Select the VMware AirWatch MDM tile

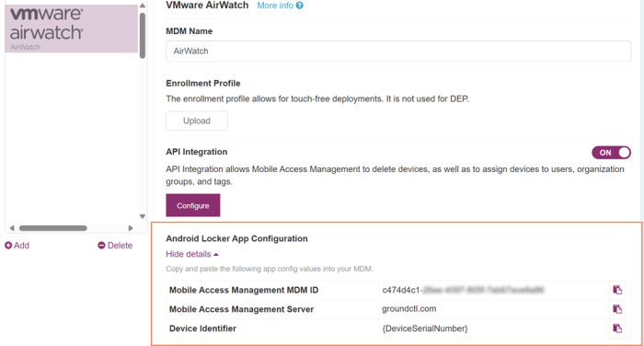[72, 29]
